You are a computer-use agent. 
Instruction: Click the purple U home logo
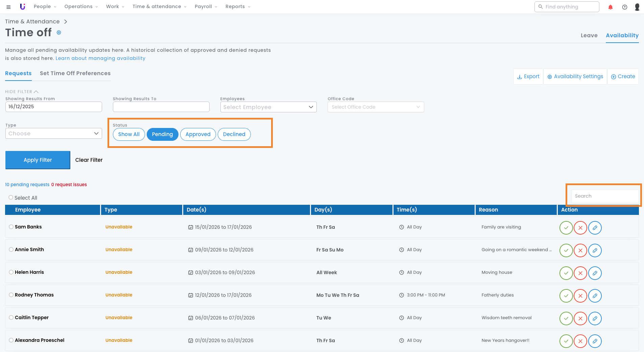(23, 6)
